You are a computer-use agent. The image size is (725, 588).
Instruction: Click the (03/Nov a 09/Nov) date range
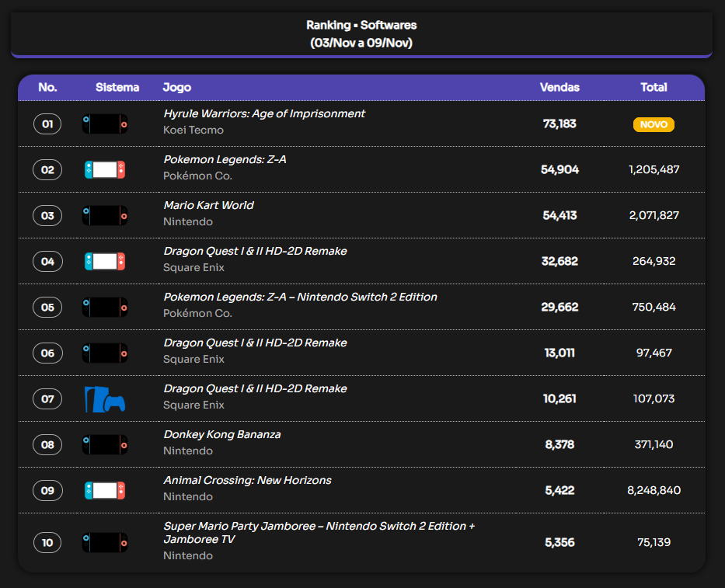(x=361, y=43)
